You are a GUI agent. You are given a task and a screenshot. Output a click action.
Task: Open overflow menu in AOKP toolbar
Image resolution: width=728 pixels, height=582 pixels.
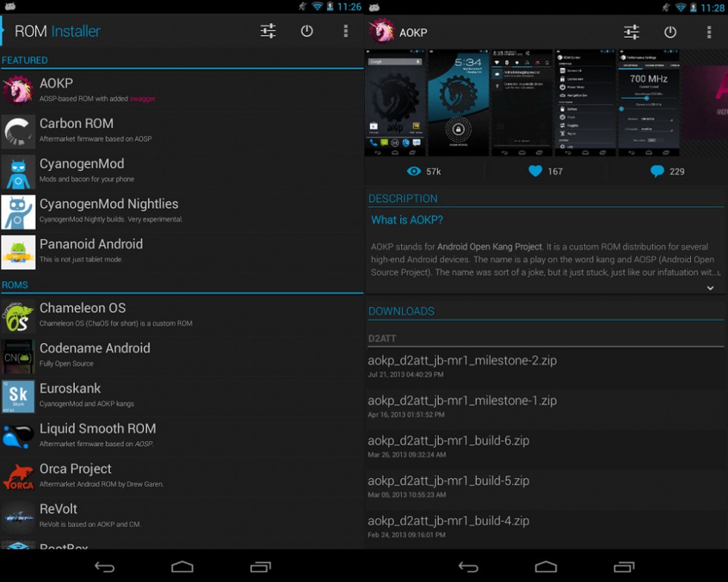coord(709,32)
